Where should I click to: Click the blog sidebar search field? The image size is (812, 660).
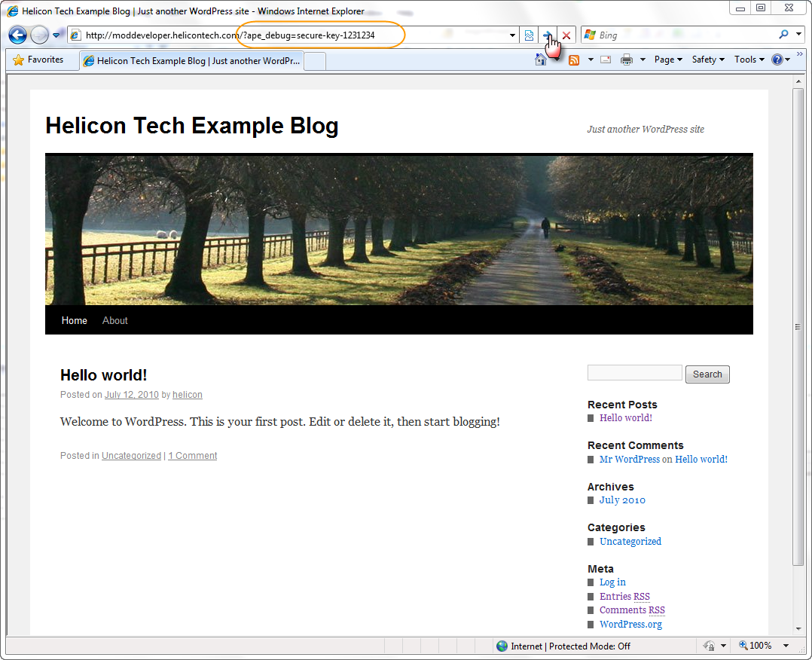coord(634,373)
